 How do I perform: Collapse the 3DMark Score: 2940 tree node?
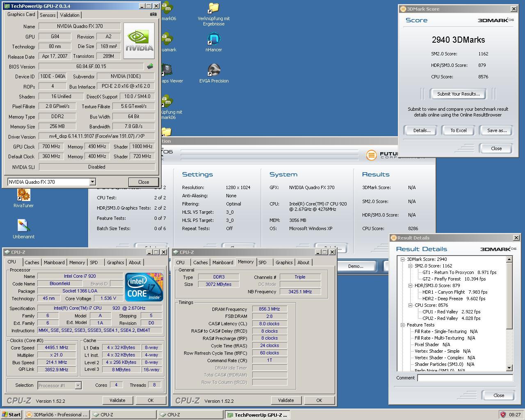point(403,259)
